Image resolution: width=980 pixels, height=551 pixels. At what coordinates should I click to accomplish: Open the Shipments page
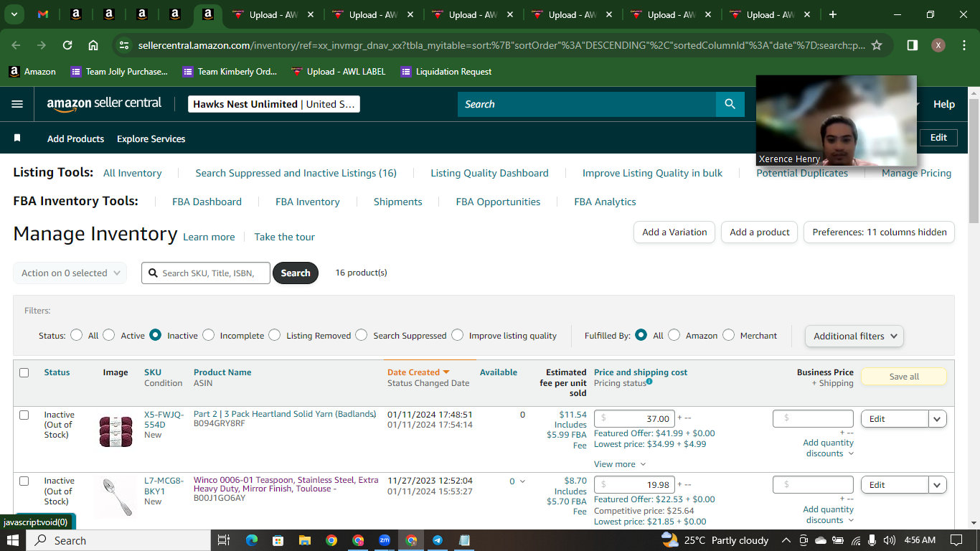[x=398, y=202]
